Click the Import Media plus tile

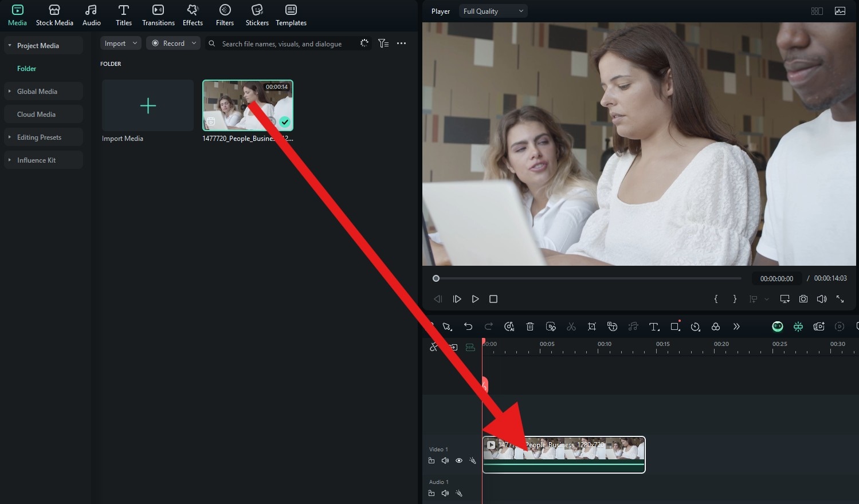tap(148, 105)
